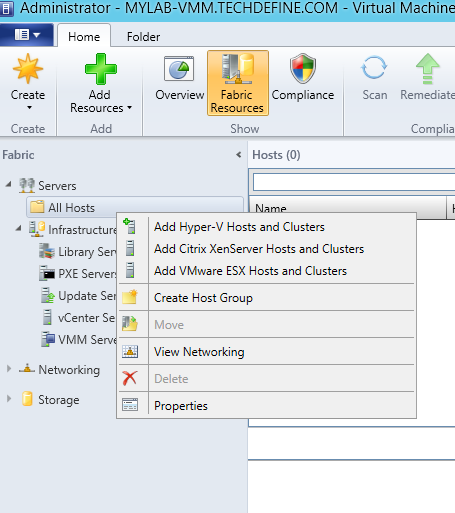Open the application menu dropdown button
The height and width of the screenshot is (513, 455).
[27, 35]
